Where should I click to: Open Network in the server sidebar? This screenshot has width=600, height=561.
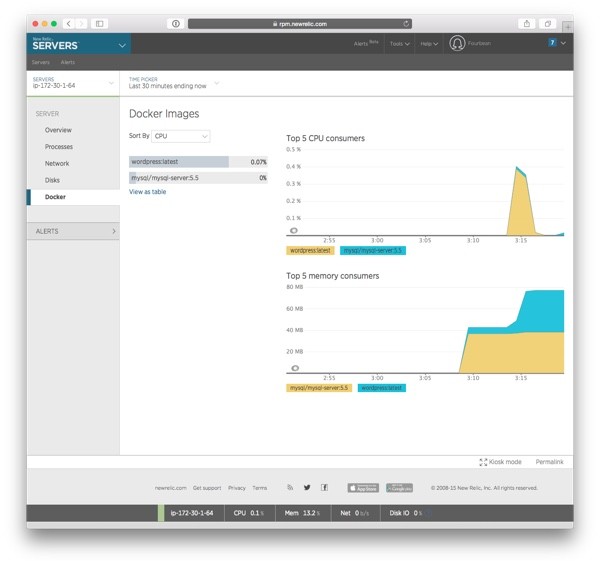click(x=57, y=163)
